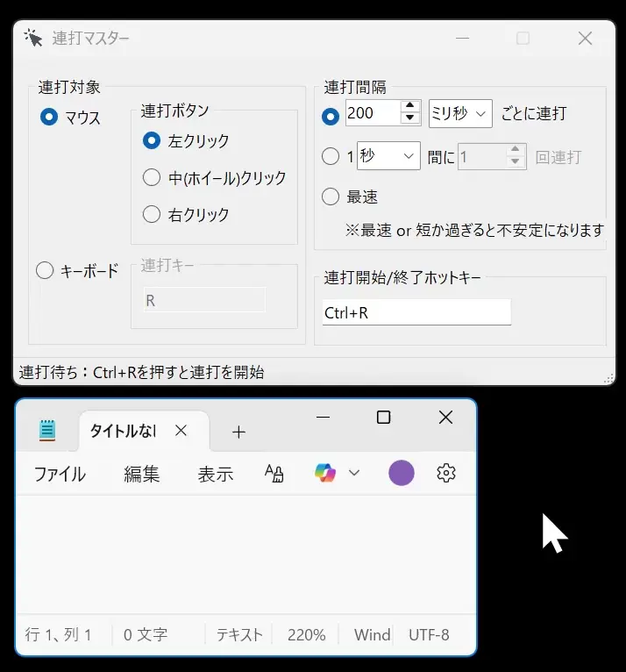
Task: Choose 左クリック radio option
Action: click(152, 140)
